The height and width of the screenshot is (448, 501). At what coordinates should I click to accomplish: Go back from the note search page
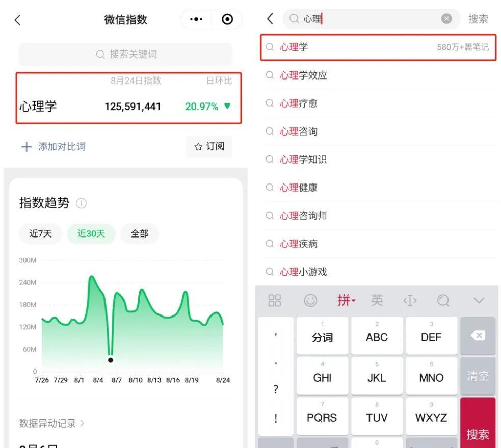270,19
